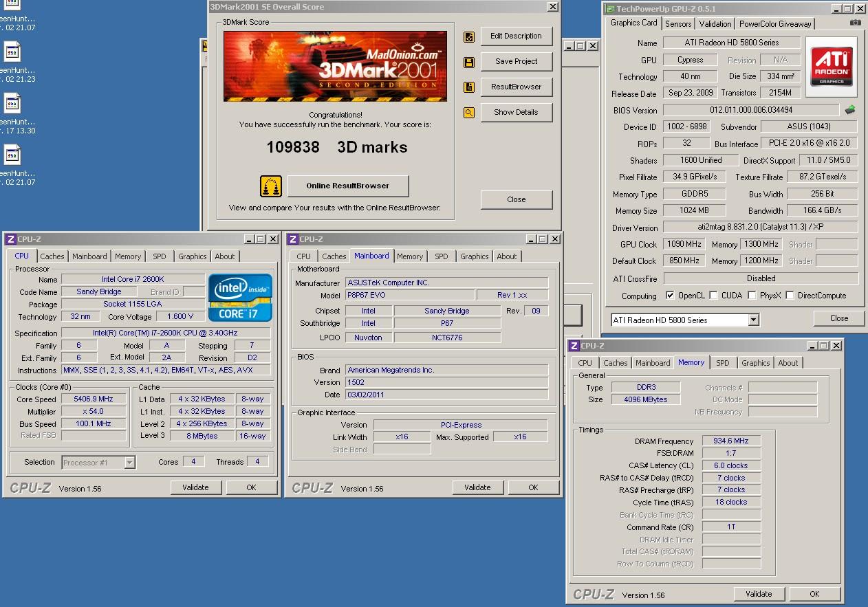Click the Edit Description icon in 3DMark

tap(469, 36)
